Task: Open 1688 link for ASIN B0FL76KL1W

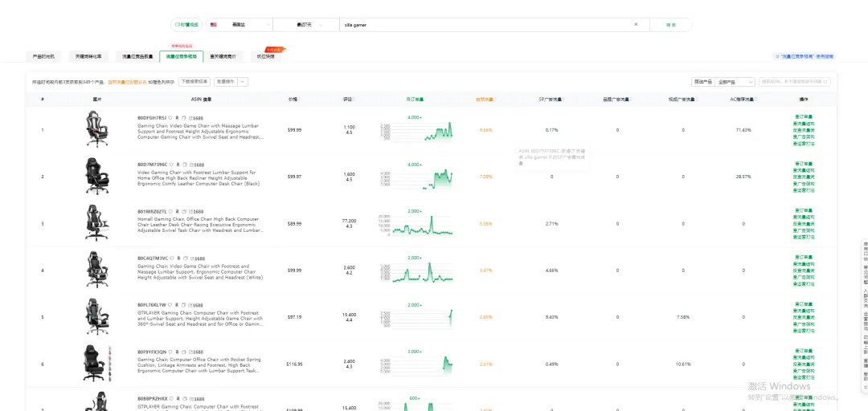Action: [197, 305]
